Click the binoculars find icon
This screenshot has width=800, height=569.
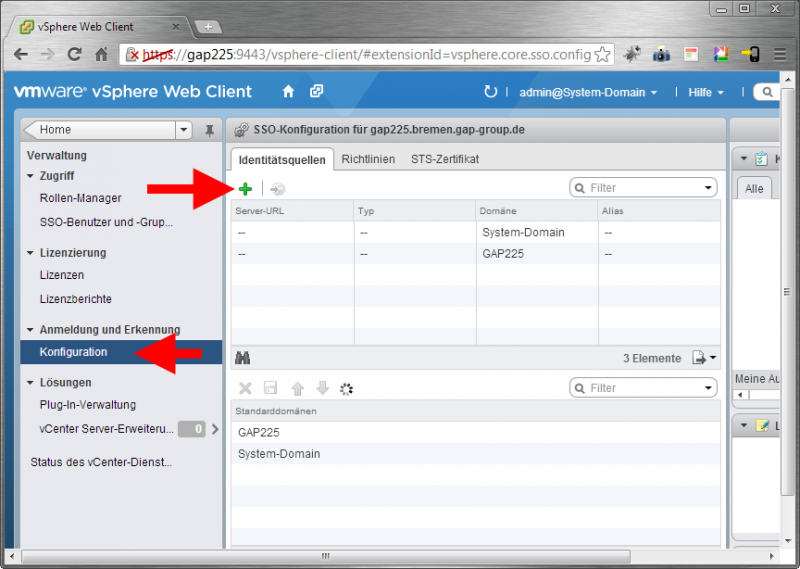[x=242, y=358]
